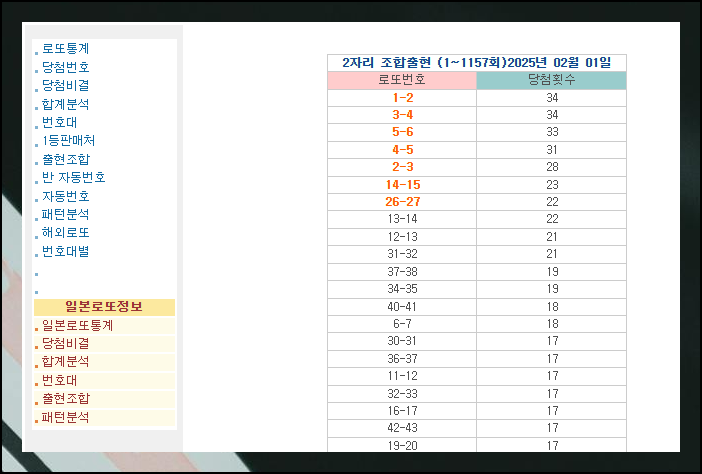Select the 12-13 combination cell
The height and width of the screenshot is (474, 702).
tap(402, 237)
